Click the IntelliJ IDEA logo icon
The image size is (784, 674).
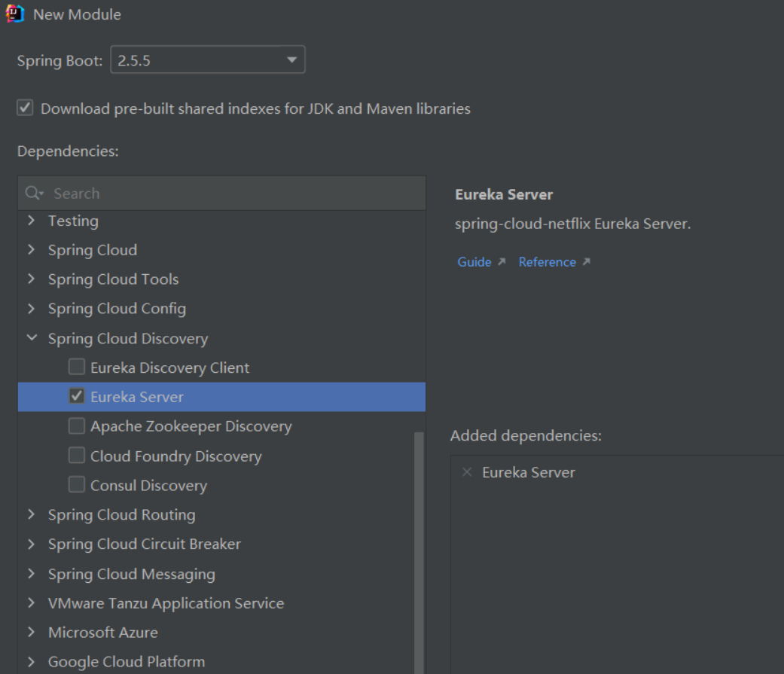[14, 14]
